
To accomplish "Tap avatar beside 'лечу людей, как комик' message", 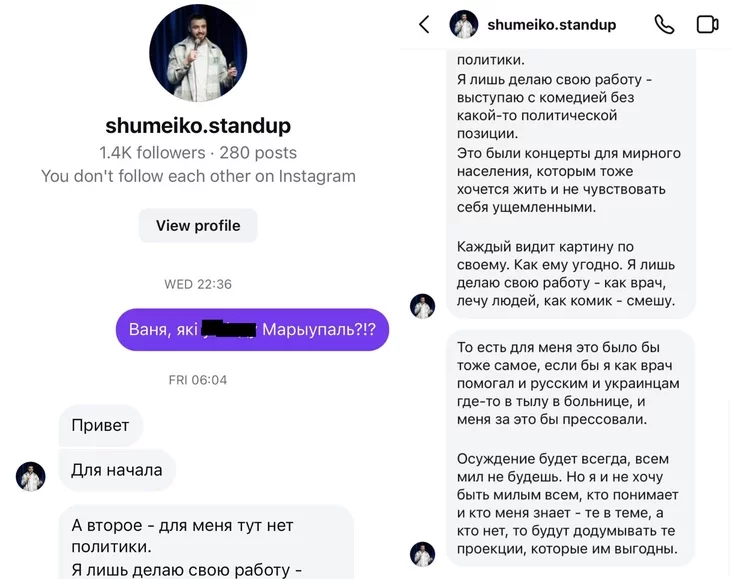I will (422, 306).
